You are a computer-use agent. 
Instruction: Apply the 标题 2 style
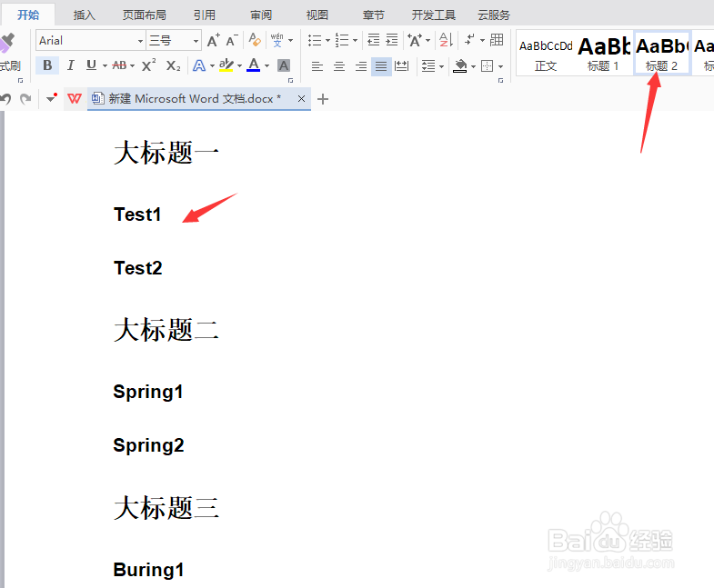662,54
